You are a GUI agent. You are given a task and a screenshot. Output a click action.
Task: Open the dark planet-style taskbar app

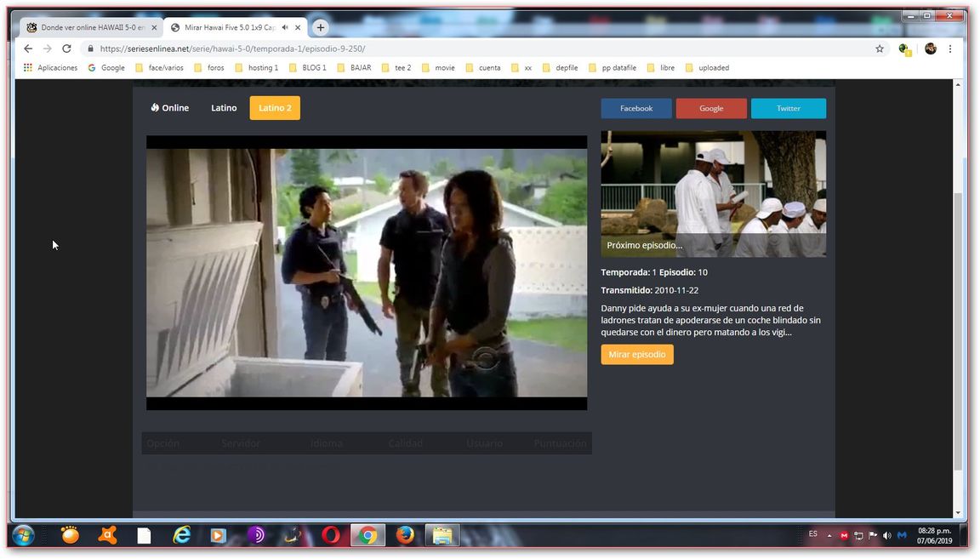click(293, 535)
